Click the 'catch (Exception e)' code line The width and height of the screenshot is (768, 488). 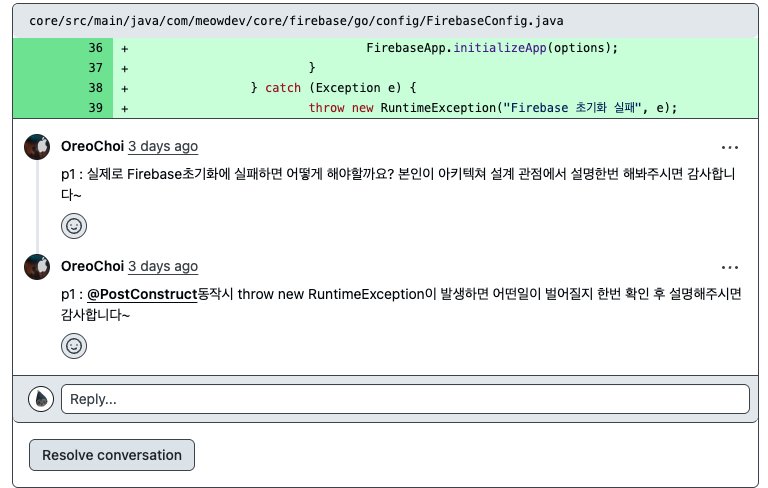pyautogui.click(x=333, y=88)
